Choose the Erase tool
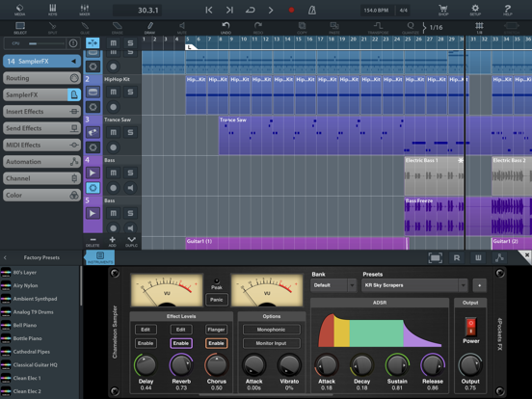Screen dimensions: 532x399 tap(117, 28)
